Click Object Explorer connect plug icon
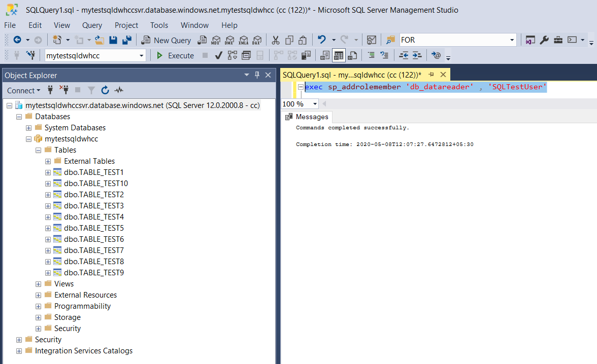597x364 pixels. click(x=50, y=90)
